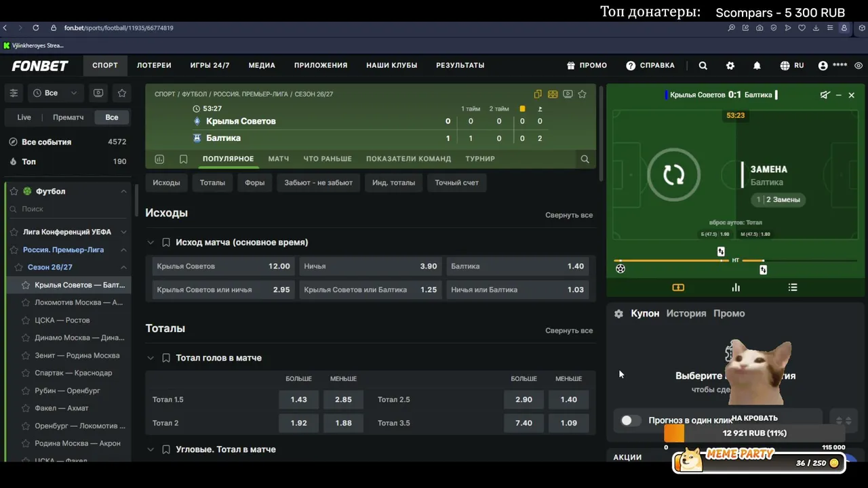Open events list icon in match tracker
This screenshot has width=868, height=488.
click(x=793, y=287)
